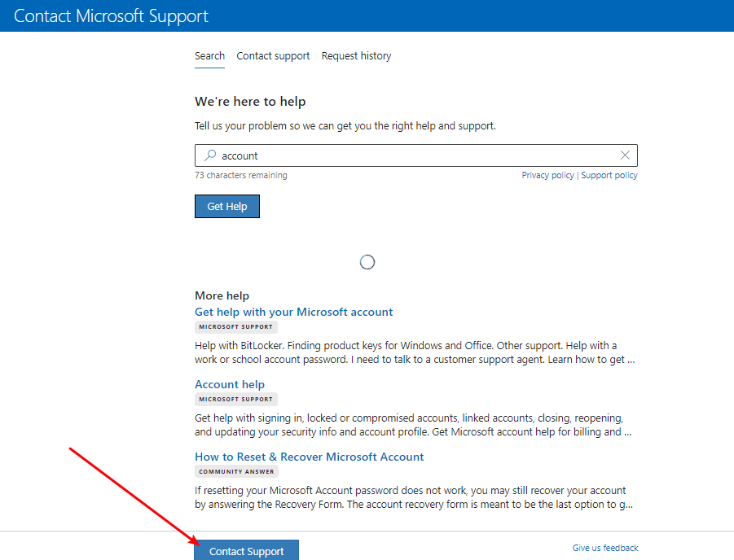Click the 'Get help with signing in' description snippet
734x560 pixels.
[x=413, y=425]
